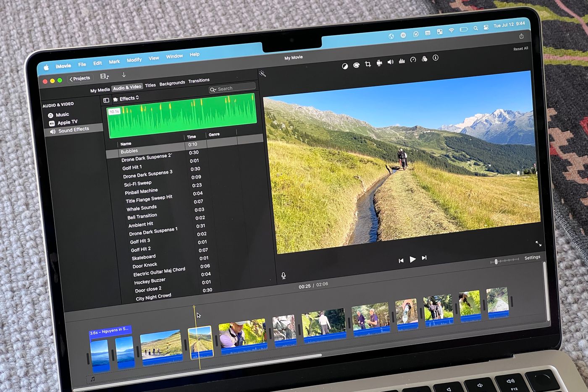Screen dimensions: 588x392
Task: Go back to Projects
Action: pyautogui.click(x=80, y=78)
